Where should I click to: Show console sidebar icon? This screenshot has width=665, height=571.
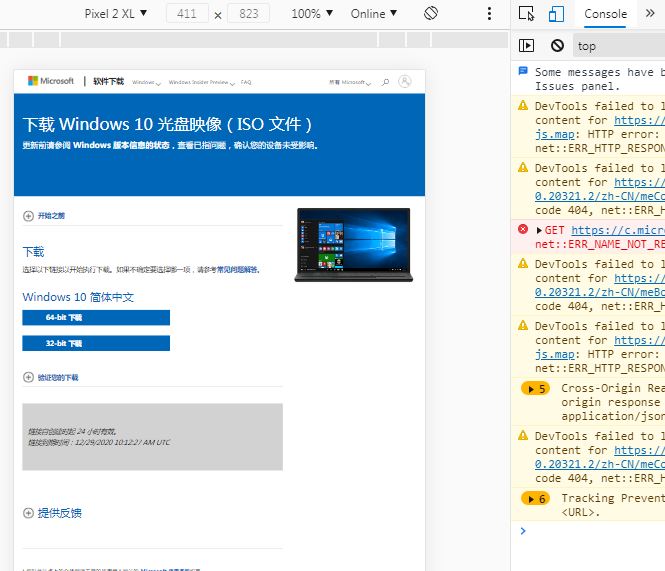click(x=527, y=45)
